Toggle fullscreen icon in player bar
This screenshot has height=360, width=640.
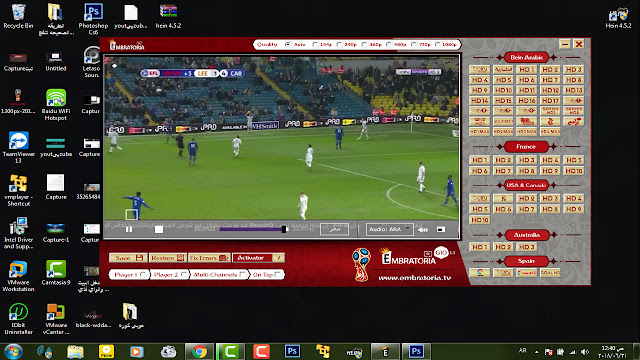tap(441, 229)
